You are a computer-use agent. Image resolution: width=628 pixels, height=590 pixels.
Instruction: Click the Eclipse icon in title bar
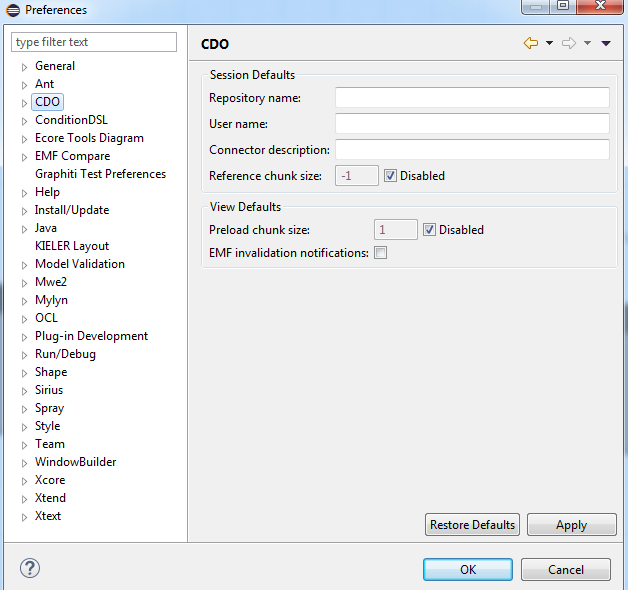[13, 10]
